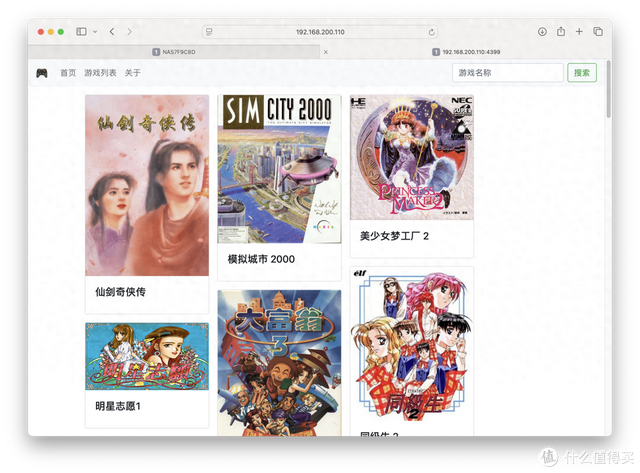
Task: Click the page settings icon in address bar
Action: [x=209, y=32]
